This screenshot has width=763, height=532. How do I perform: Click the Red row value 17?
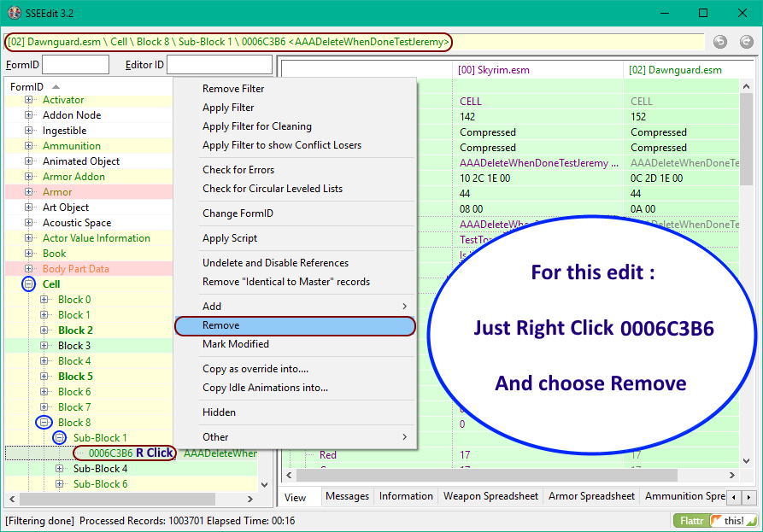tap(465, 454)
